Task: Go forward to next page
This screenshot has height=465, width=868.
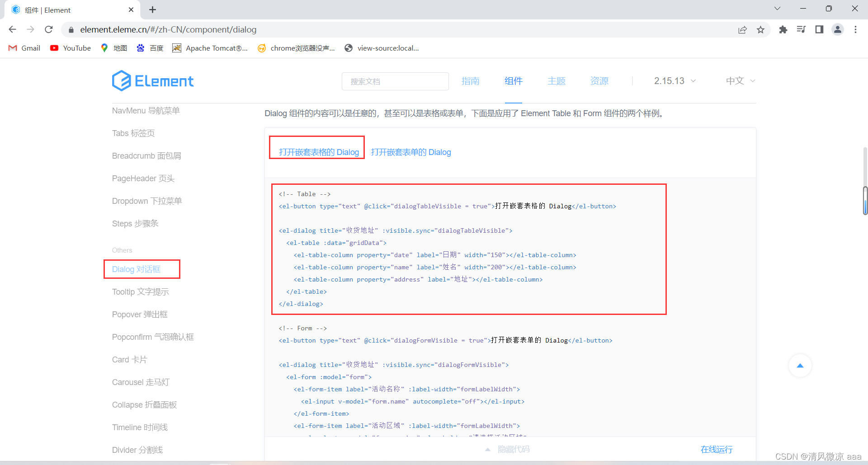Action: tap(30, 29)
